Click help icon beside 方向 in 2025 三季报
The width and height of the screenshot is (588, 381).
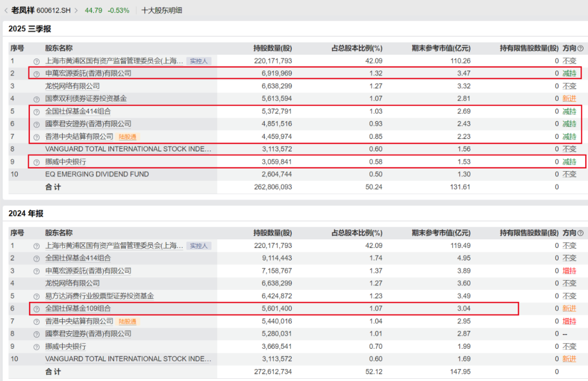(x=580, y=49)
